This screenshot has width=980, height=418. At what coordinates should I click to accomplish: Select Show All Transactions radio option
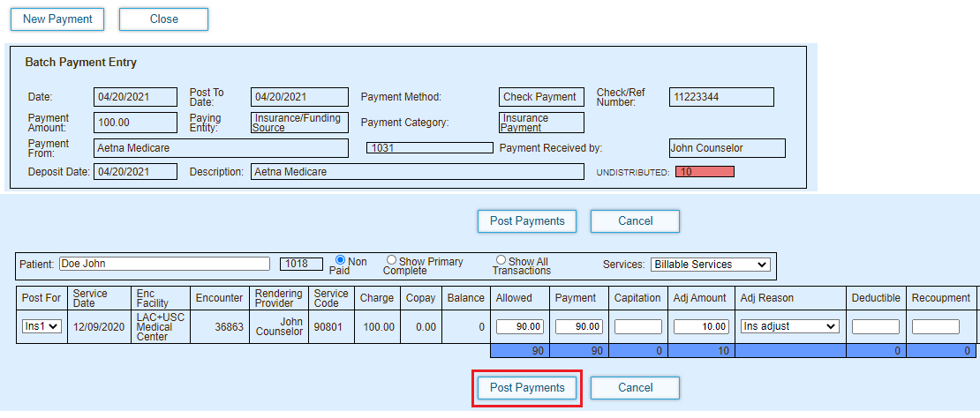pos(501,260)
